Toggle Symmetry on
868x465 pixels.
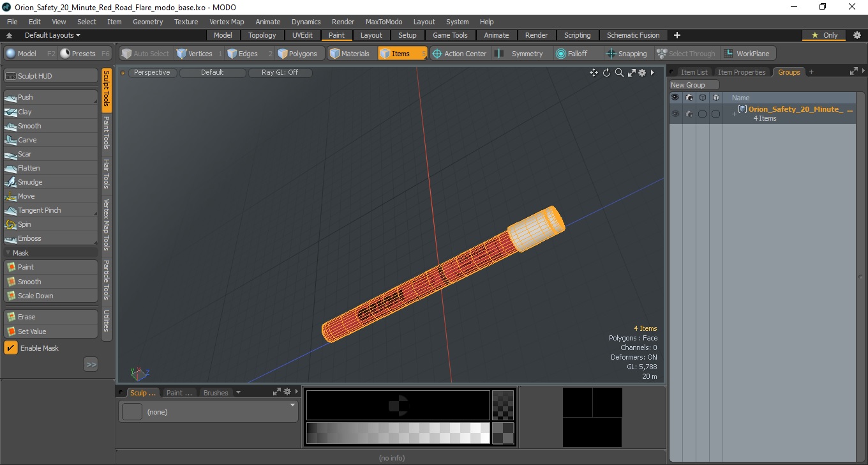523,54
